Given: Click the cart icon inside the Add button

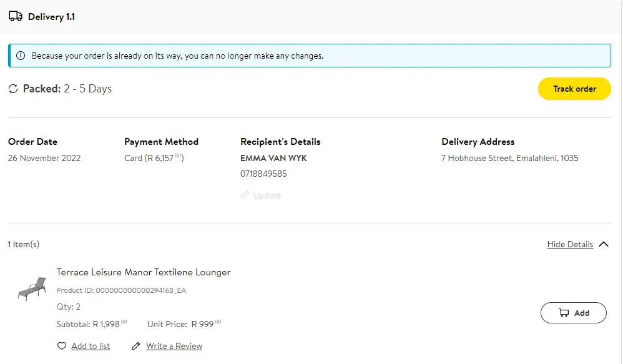Looking at the screenshot, I should click(x=564, y=313).
